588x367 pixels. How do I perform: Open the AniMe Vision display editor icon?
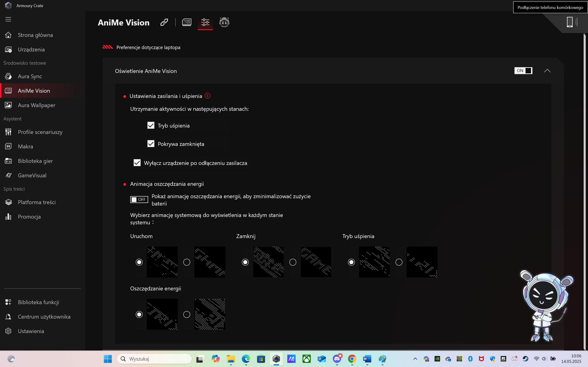pos(187,22)
